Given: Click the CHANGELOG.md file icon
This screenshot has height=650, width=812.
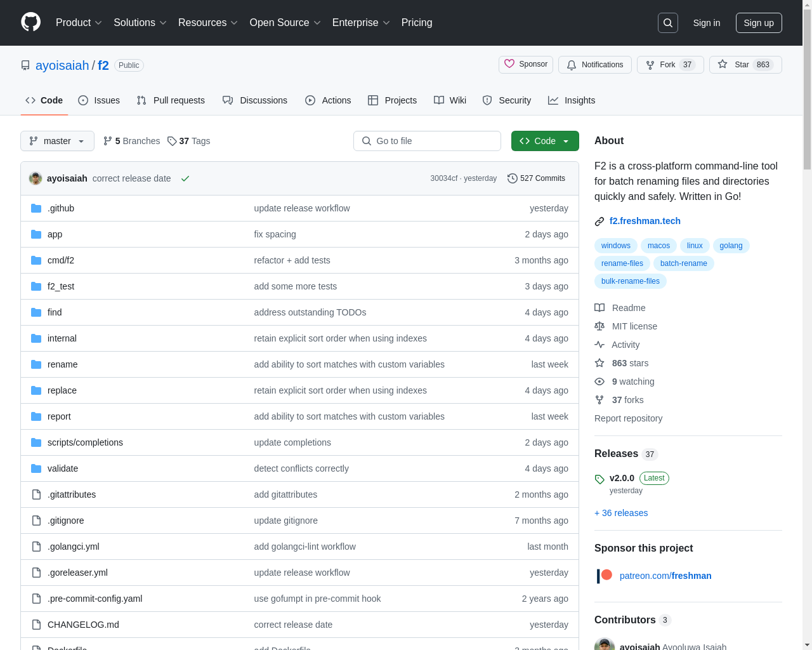Looking at the screenshot, I should coord(36,625).
